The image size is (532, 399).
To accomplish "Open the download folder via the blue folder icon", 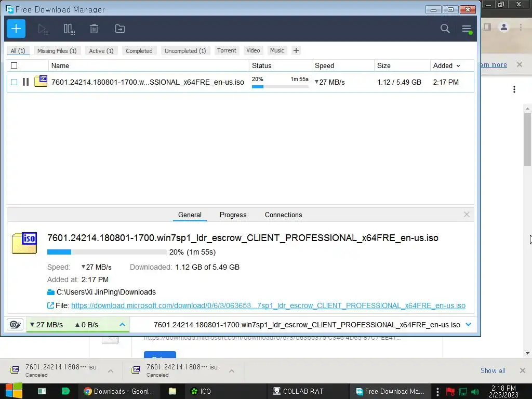I will pos(51,292).
